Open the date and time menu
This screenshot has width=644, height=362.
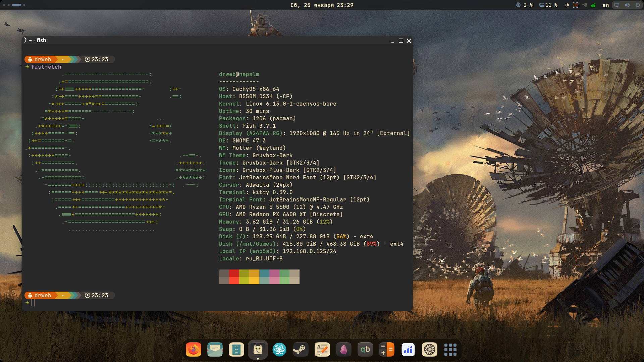[x=322, y=5]
